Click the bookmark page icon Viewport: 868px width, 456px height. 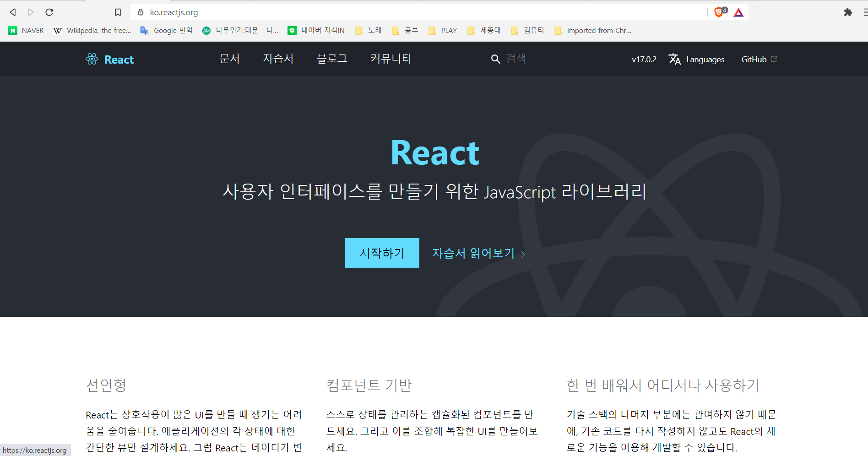pos(118,12)
